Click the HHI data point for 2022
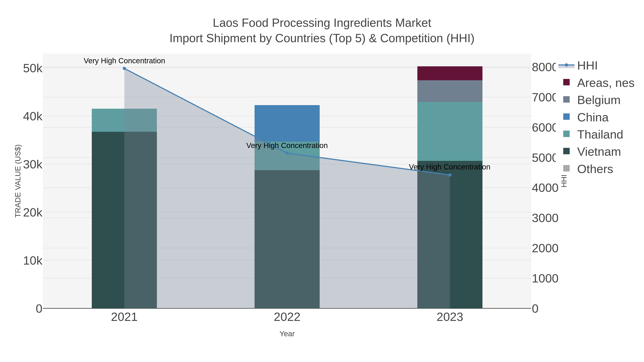Image resolution: width=644 pixels, height=362 pixels. tap(287, 153)
